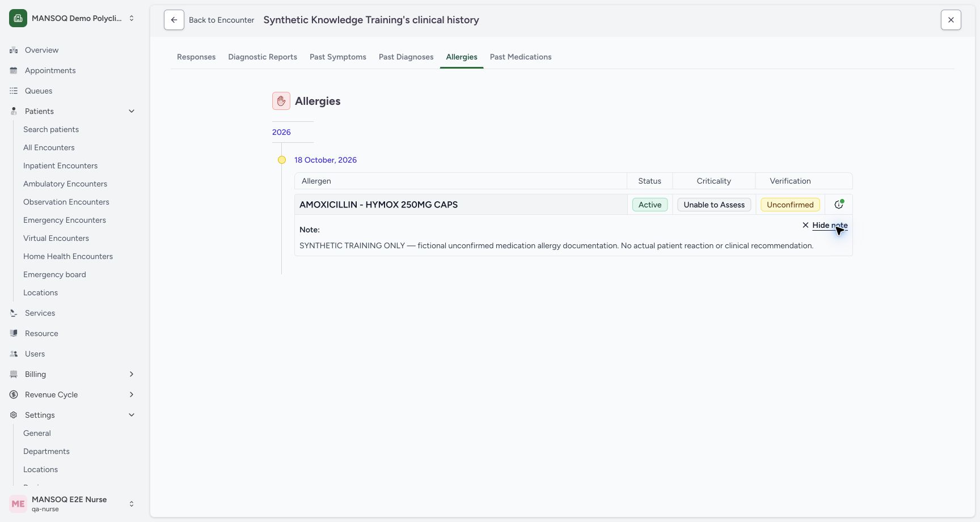This screenshot has width=980, height=522.
Task: Click the red hand Allergies icon
Action: 281,101
